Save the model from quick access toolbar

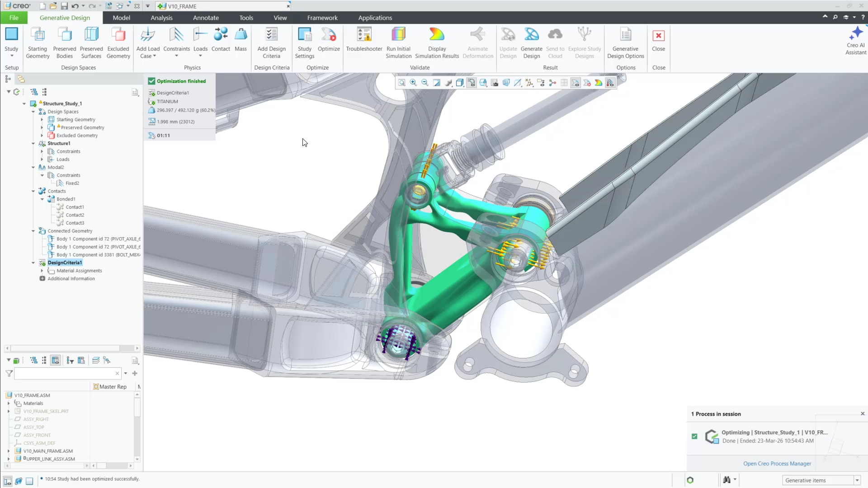coord(64,6)
